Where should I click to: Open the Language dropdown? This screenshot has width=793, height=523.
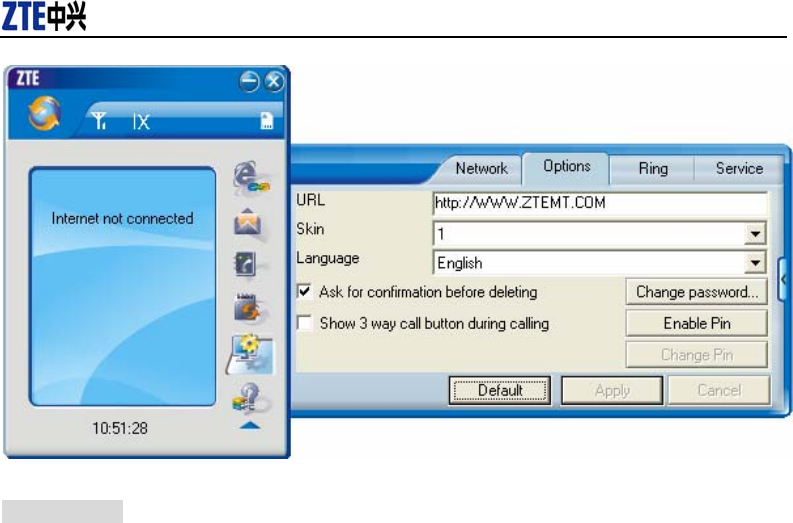pos(755,263)
